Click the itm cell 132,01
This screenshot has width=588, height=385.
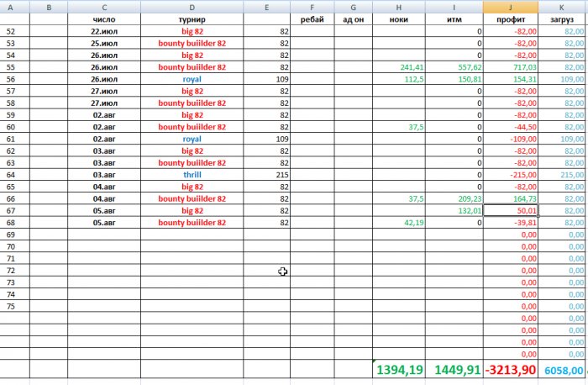click(454, 210)
